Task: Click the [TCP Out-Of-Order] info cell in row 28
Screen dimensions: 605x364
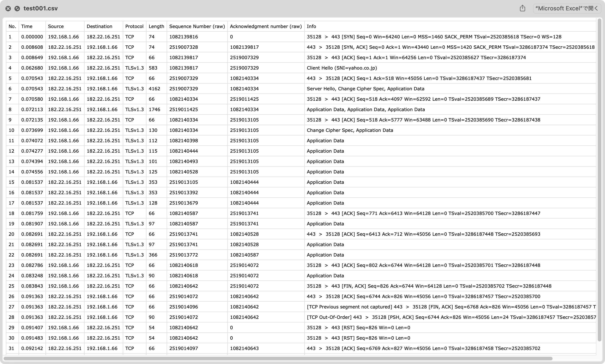Action: click(417, 317)
